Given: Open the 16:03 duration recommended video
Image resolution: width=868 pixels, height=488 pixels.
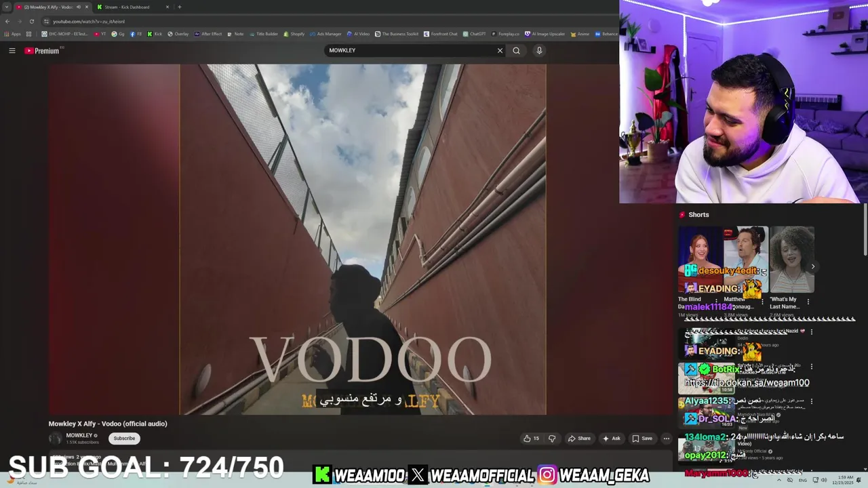Looking at the screenshot, I should point(707,413).
